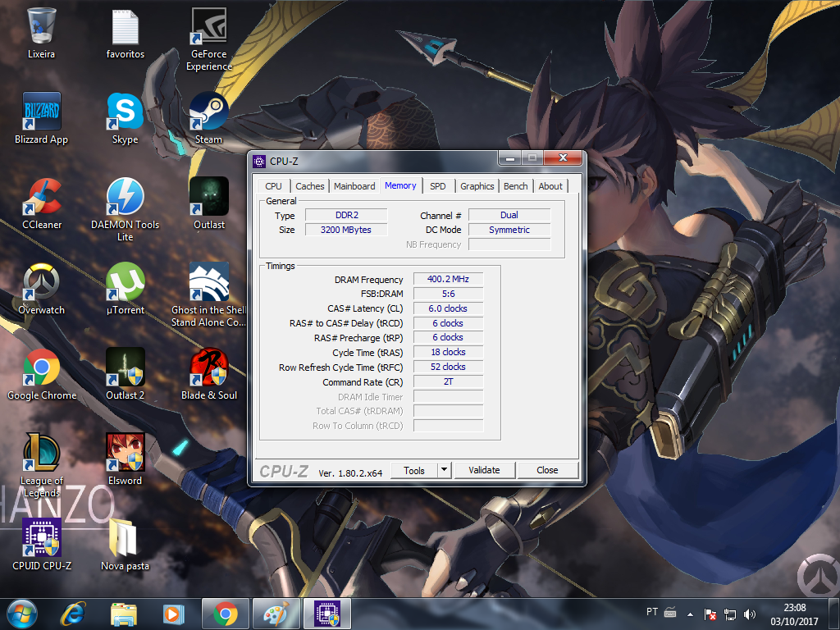Click the Validate button
Image resolution: width=840 pixels, height=630 pixels.
pyautogui.click(x=484, y=470)
